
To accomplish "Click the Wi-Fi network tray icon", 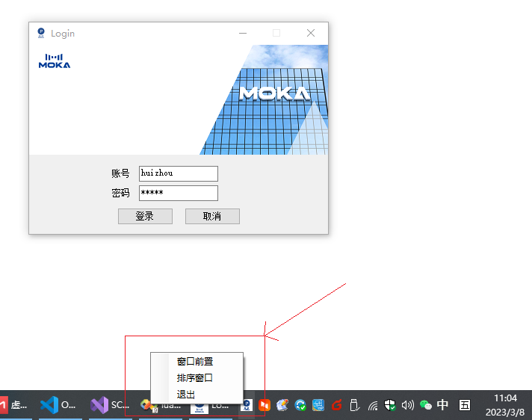I will 373,405.
